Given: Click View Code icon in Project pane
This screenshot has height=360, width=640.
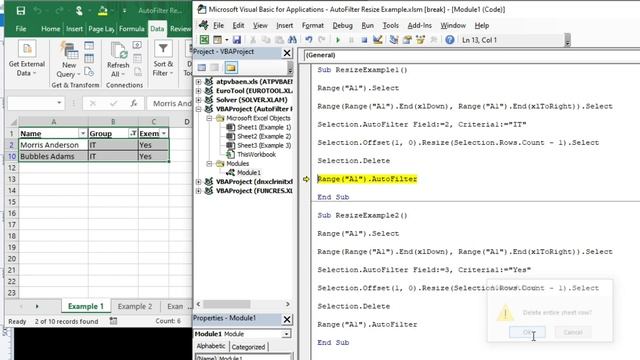Looking at the screenshot, I should tap(202, 68).
